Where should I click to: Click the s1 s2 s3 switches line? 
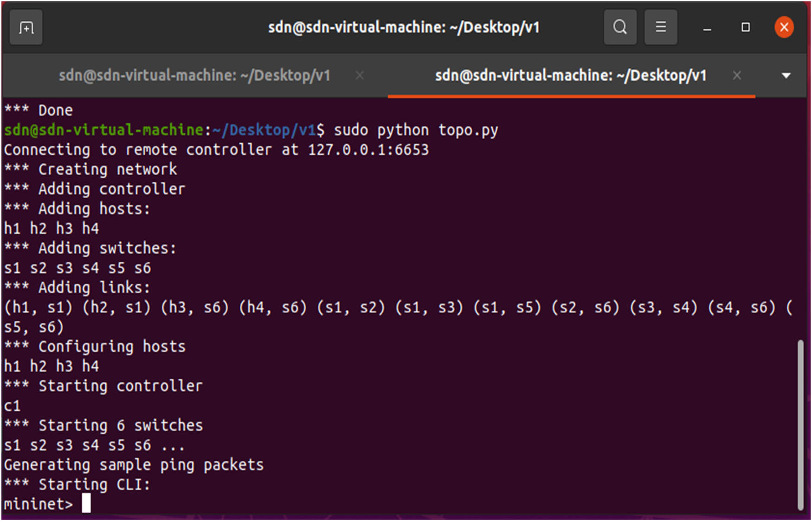[77, 268]
